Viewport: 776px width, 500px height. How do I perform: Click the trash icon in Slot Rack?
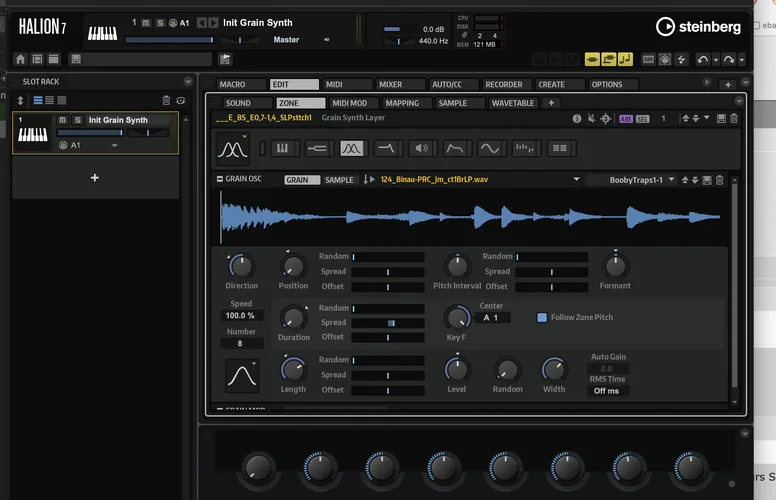pyautogui.click(x=166, y=100)
